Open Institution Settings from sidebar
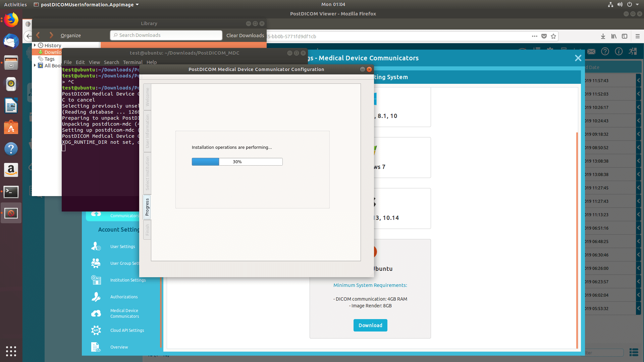This screenshot has width=644, height=362. (127, 280)
